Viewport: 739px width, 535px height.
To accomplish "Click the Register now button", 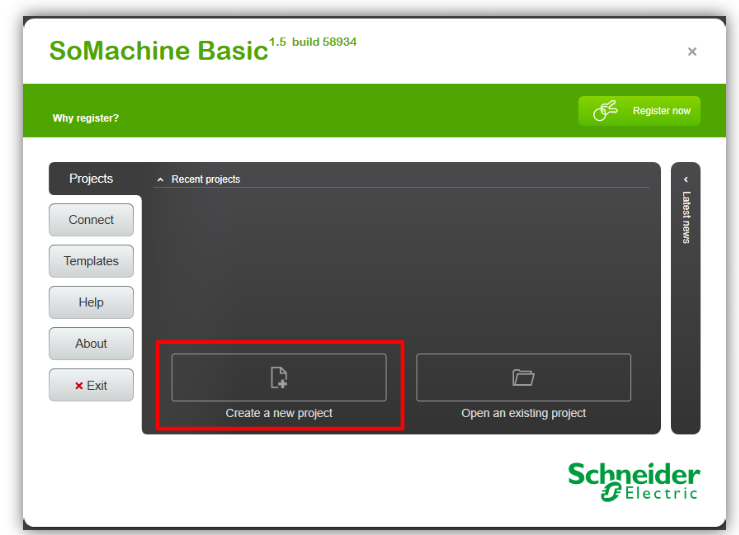I will 639,111.
